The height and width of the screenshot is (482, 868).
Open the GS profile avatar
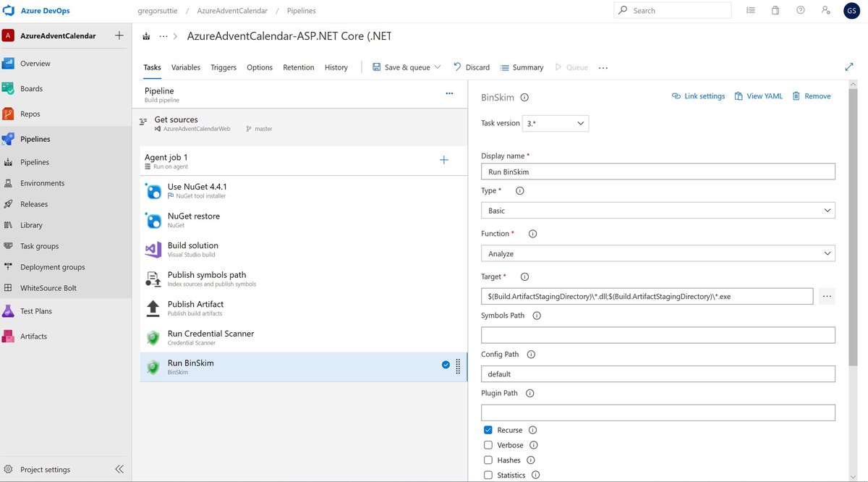pos(851,11)
